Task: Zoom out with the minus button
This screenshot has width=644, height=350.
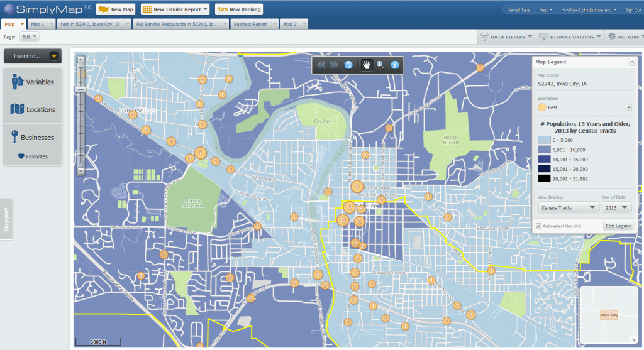Action: click(81, 171)
